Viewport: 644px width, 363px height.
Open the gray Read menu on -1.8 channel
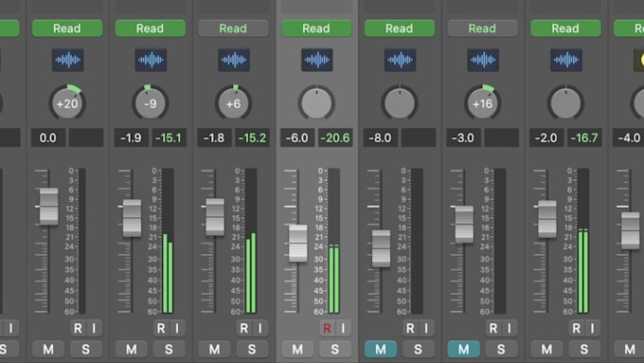coord(233,28)
